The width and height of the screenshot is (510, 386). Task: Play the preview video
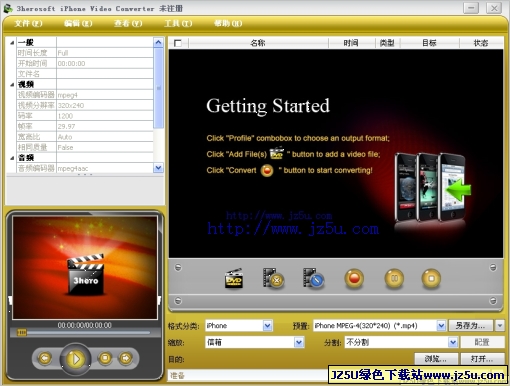[75, 359]
